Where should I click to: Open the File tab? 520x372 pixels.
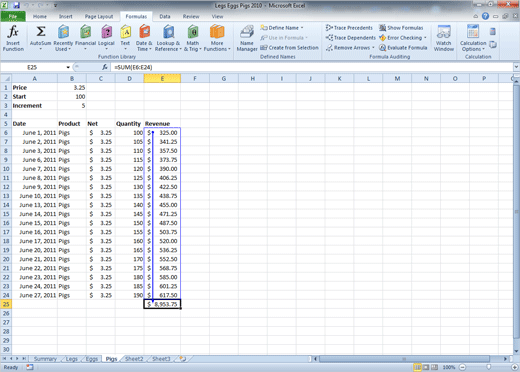point(13,16)
